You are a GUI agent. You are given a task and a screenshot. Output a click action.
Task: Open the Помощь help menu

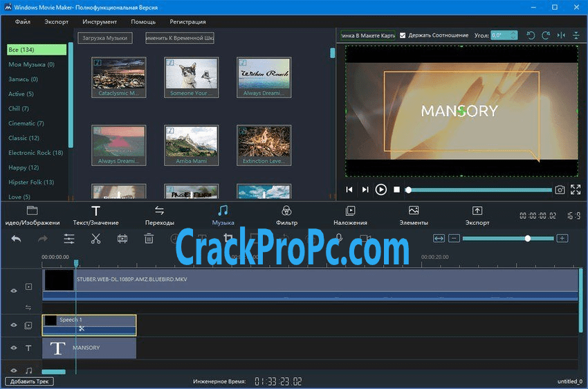coord(143,21)
